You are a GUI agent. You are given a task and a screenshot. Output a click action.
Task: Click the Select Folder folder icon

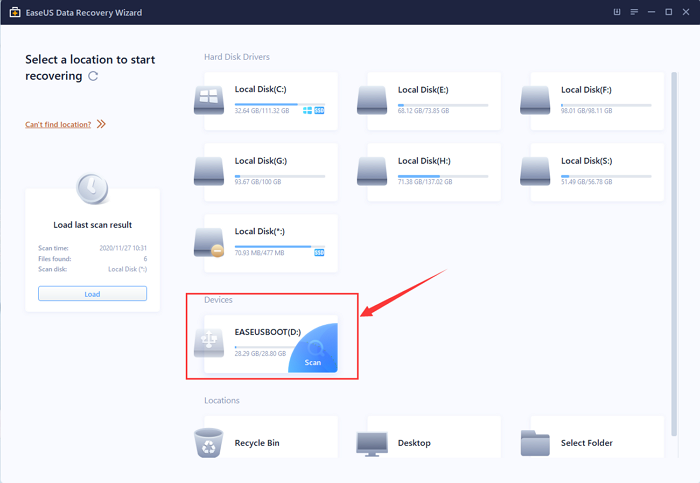click(535, 443)
